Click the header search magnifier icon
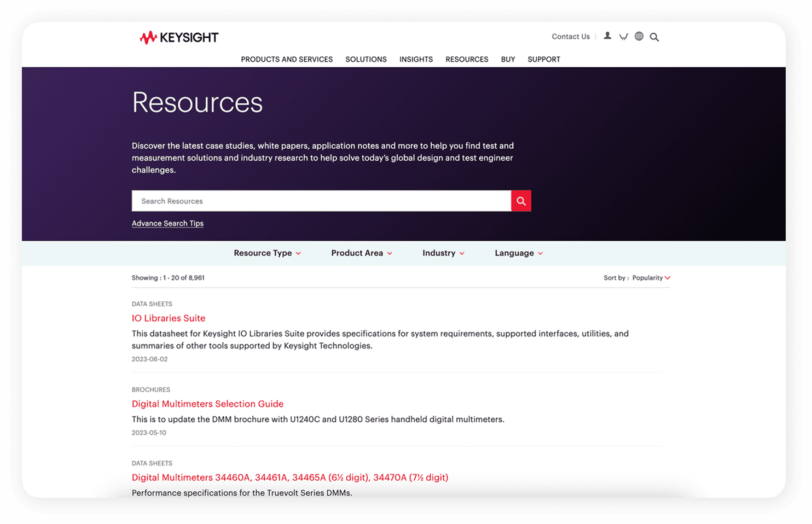The width and height of the screenshot is (812, 524). 654,37
